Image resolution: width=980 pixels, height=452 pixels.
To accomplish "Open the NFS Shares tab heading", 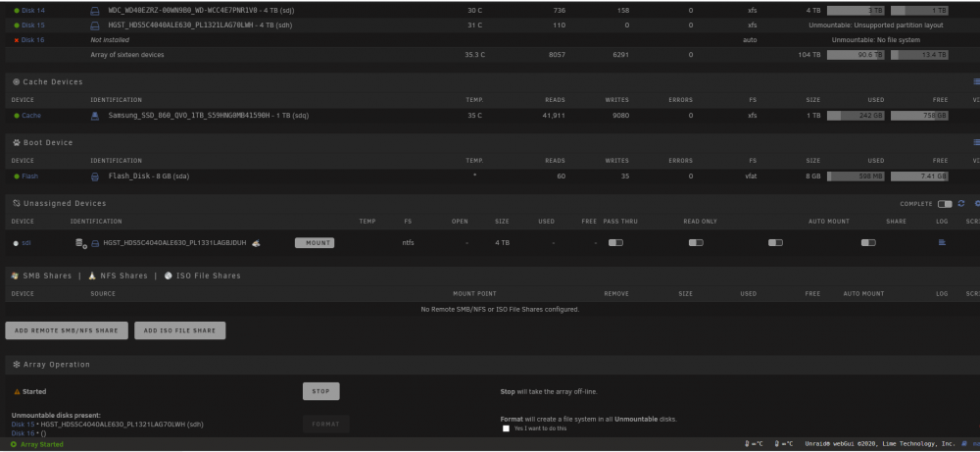I will (123, 276).
